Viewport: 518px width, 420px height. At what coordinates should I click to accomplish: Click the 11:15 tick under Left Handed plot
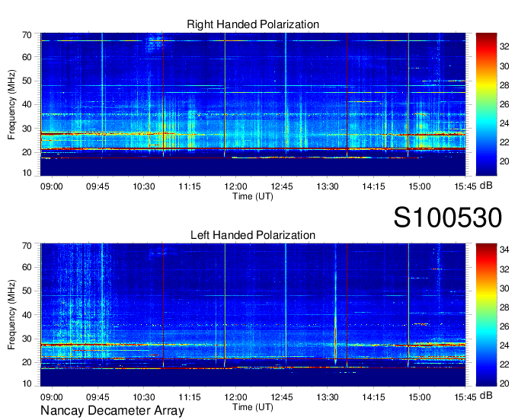point(190,397)
